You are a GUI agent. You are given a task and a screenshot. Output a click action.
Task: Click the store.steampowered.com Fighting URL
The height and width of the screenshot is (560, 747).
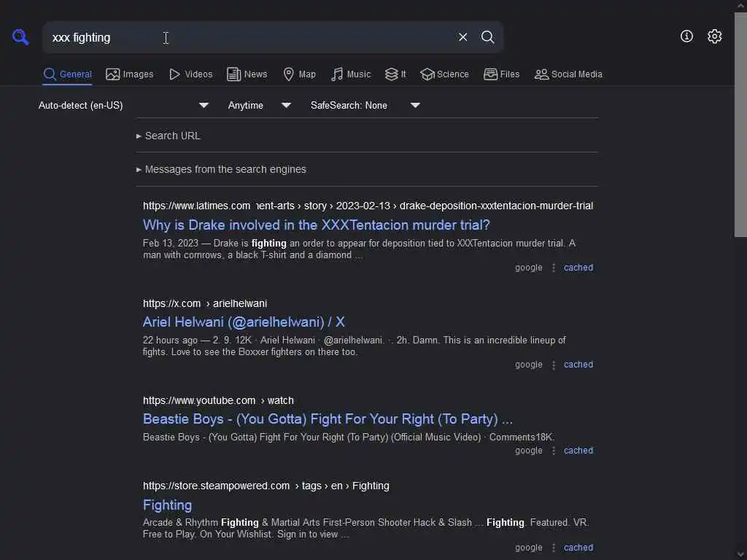[x=266, y=486]
